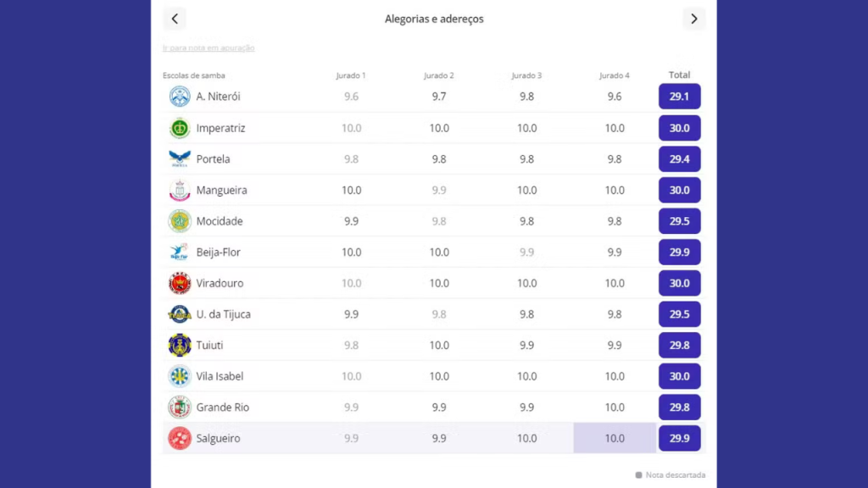Click the Mangueira school logo icon
Screen dimensions: 868x488
180,190
